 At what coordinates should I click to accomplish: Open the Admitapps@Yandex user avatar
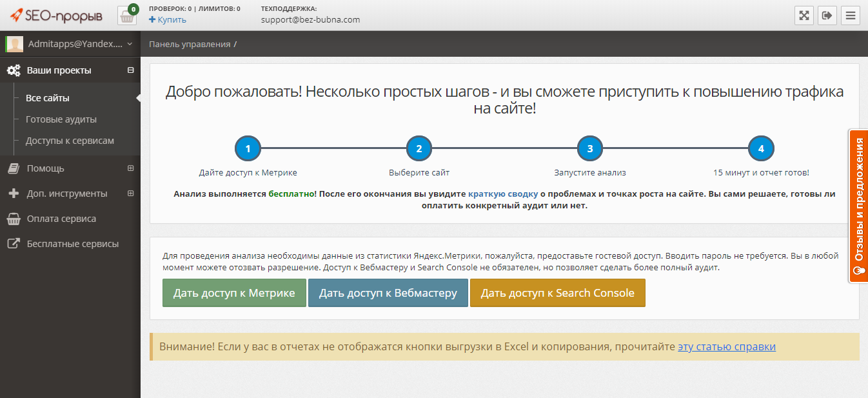13,44
